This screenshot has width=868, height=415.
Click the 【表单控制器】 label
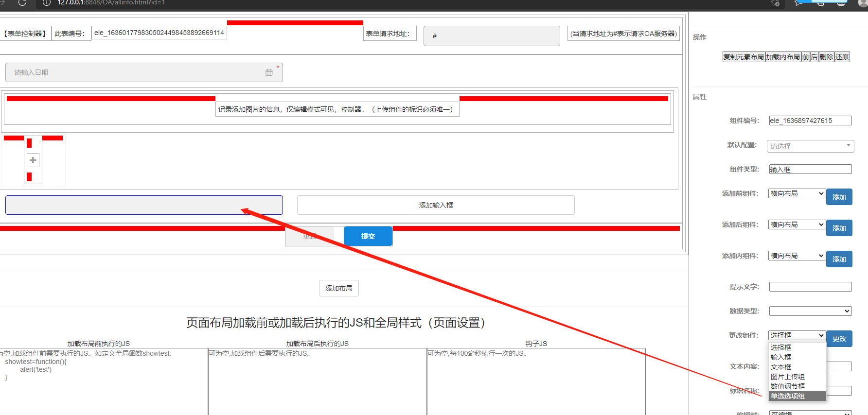coord(25,34)
